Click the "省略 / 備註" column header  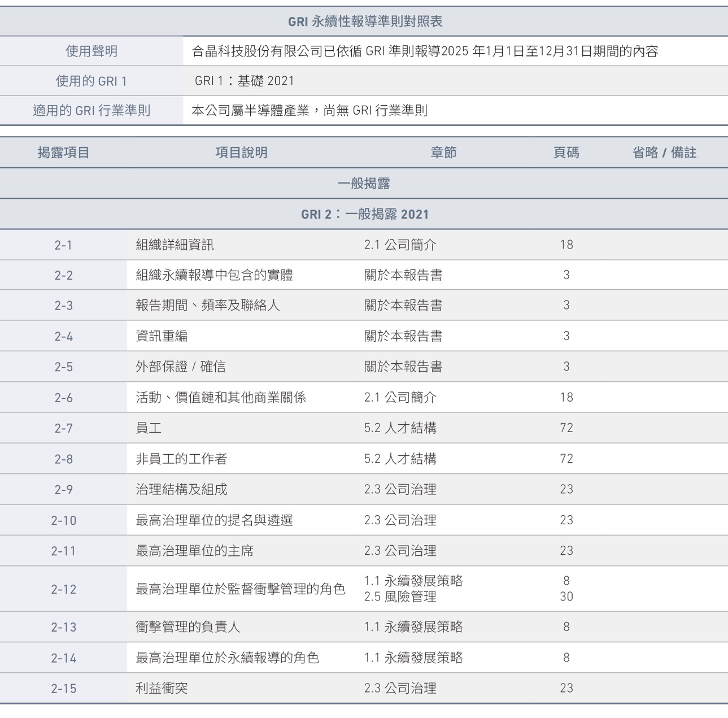(x=664, y=153)
